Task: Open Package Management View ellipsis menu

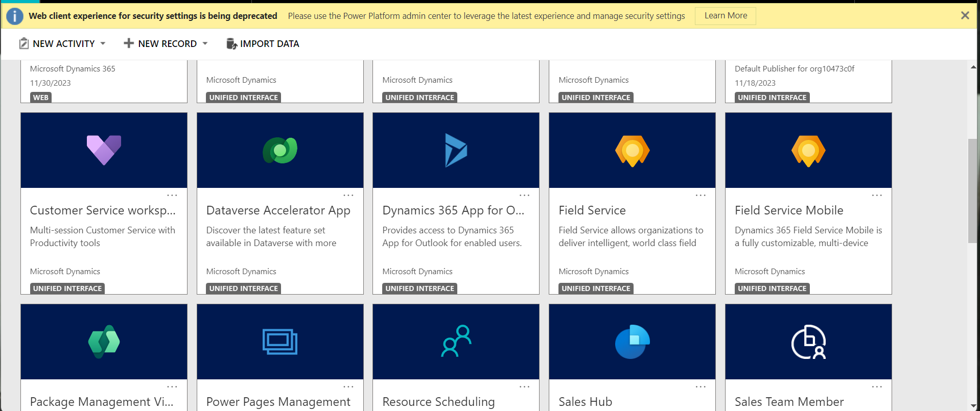Action: [x=172, y=386]
